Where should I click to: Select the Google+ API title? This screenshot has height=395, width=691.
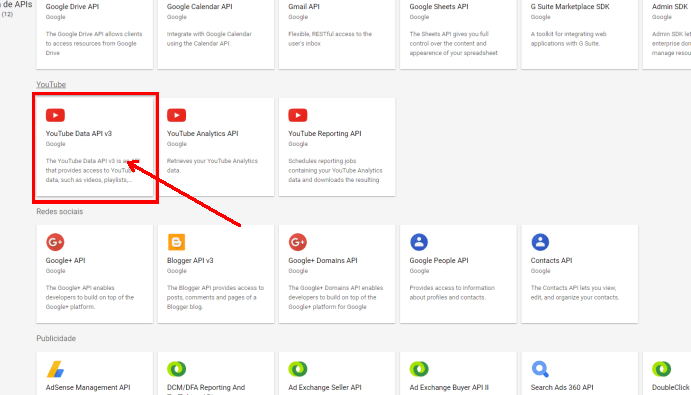click(65, 261)
